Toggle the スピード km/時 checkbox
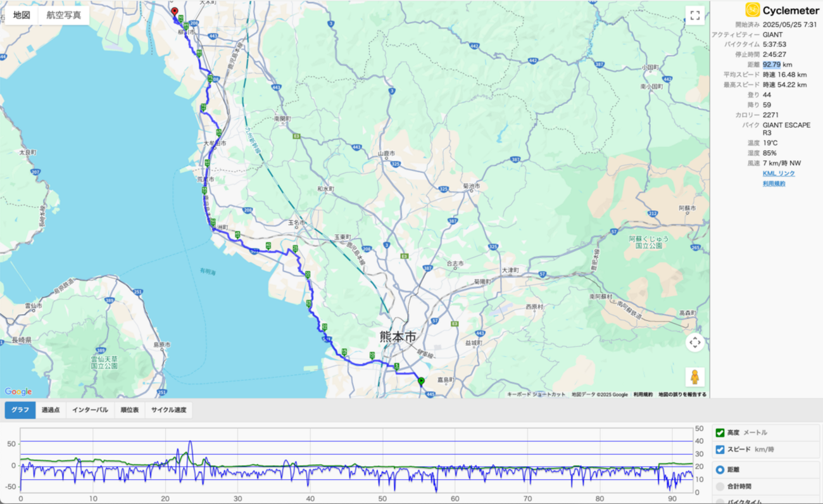 (719, 450)
